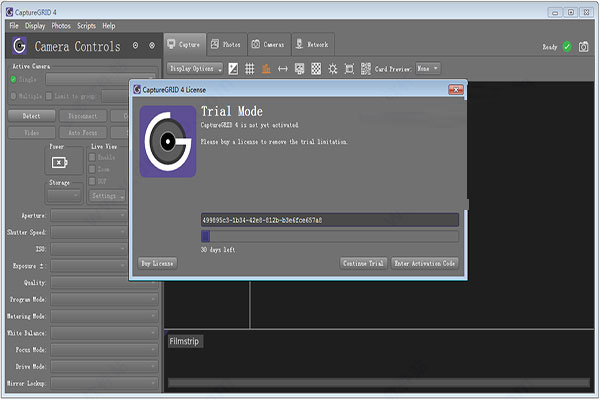Click the large CaptureGRID logo in the dialog

pyautogui.click(x=168, y=142)
